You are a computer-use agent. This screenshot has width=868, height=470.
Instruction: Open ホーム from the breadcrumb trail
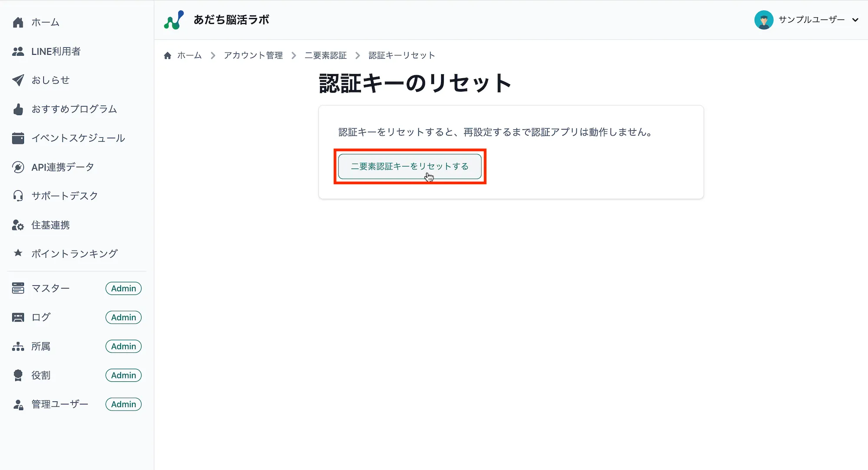click(x=189, y=55)
